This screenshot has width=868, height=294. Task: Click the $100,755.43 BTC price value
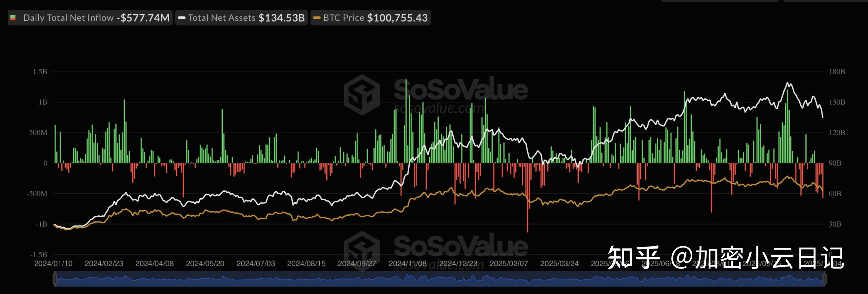[x=397, y=18]
